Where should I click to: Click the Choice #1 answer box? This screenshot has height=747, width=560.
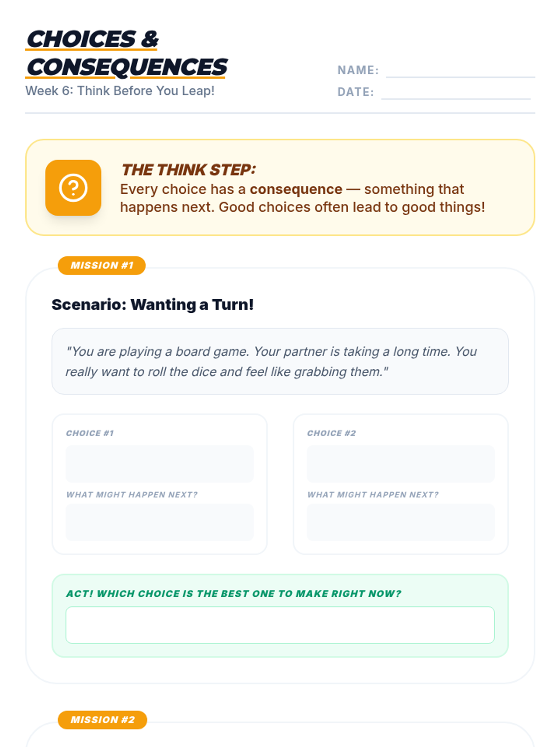click(x=160, y=464)
